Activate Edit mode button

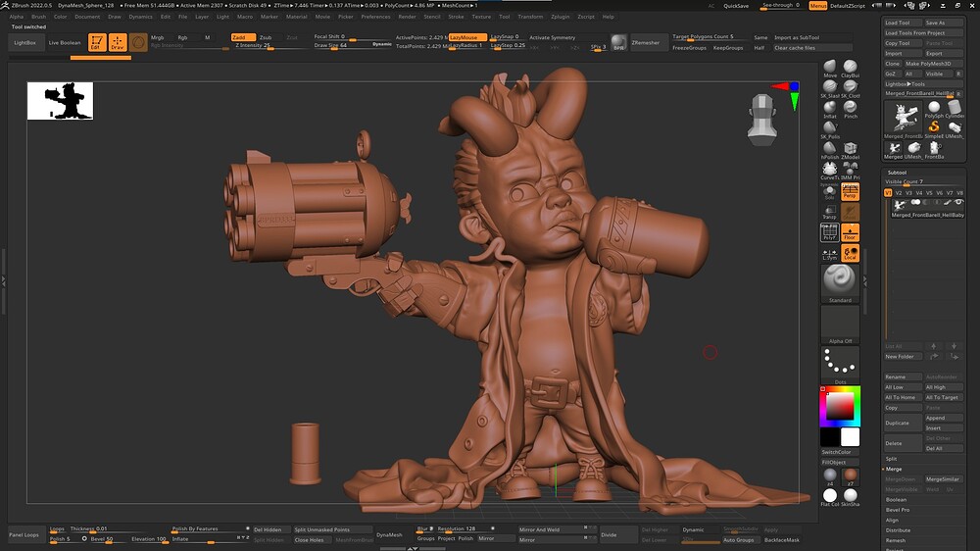pyautogui.click(x=97, y=42)
